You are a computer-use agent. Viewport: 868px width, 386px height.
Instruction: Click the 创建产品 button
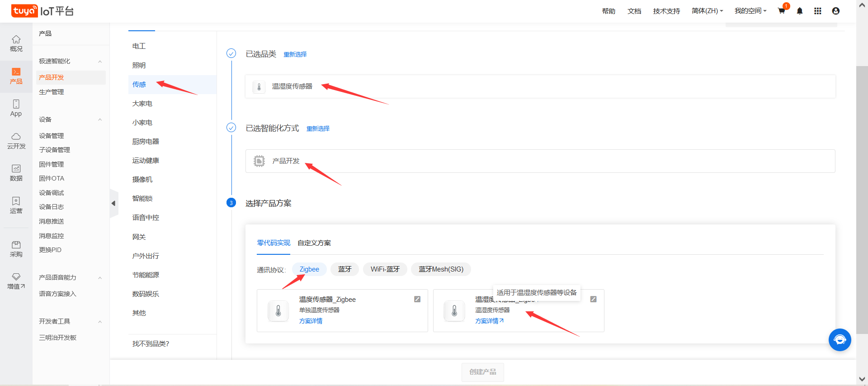[482, 372]
